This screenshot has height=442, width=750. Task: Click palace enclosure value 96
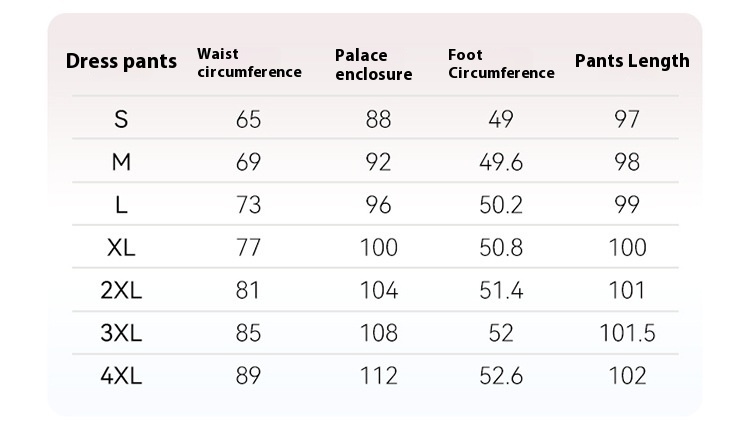click(378, 205)
